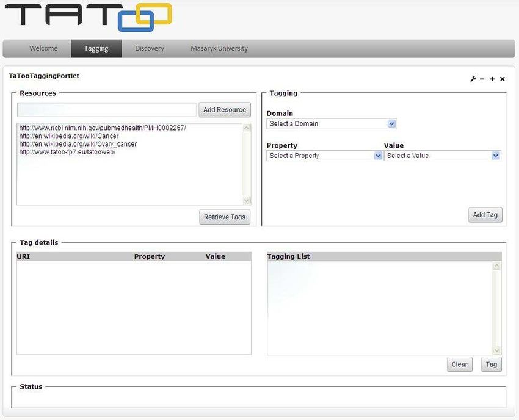Click the Property column header in Tag details
This screenshot has height=420, width=519.
pos(149,256)
